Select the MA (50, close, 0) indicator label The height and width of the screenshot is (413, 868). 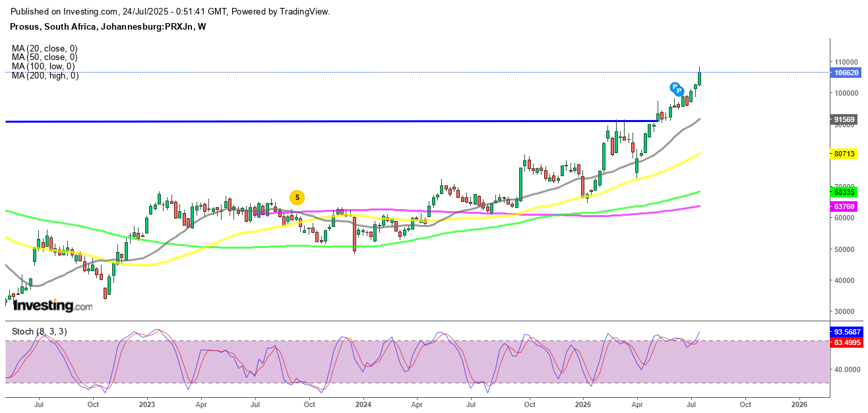(x=44, y=57)
